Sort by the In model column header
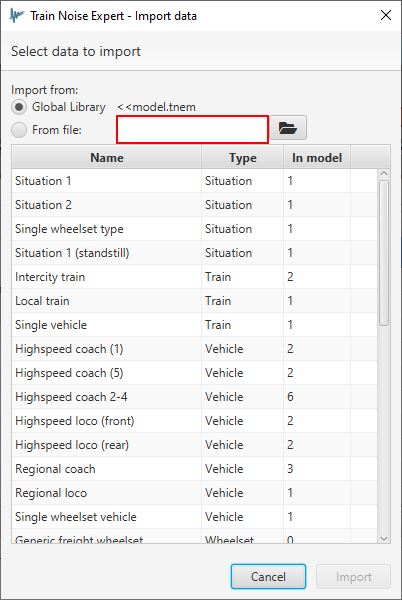This screenshot has width=402, height=600. click(317, 158)
